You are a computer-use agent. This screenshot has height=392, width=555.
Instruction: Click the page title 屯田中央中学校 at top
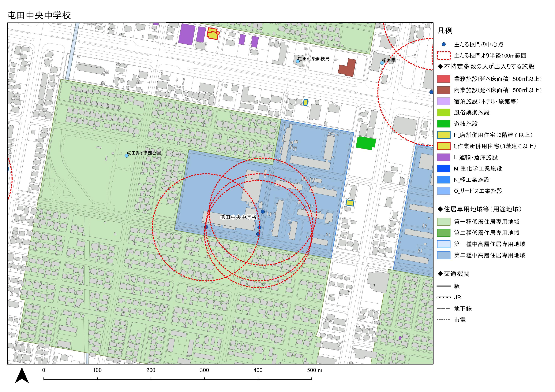pyautogui.click(x=39, y=15)
